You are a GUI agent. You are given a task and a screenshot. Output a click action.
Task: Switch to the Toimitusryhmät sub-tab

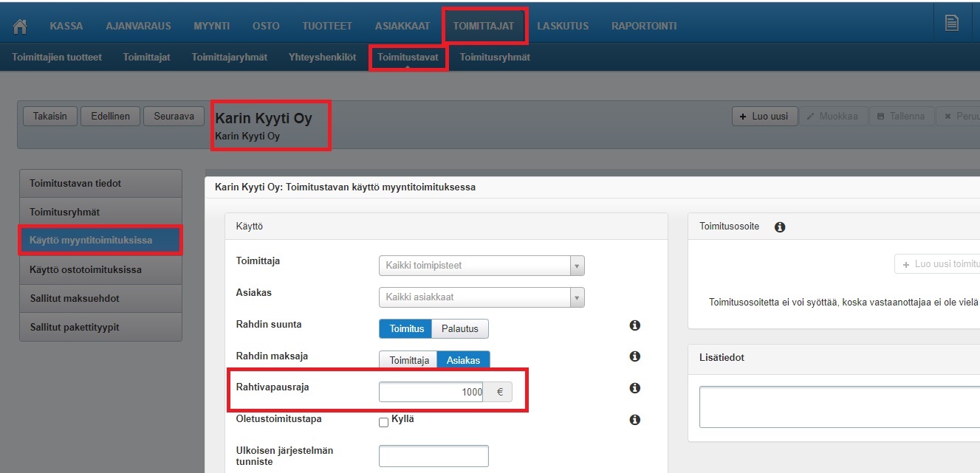click(x=494, y=57)
